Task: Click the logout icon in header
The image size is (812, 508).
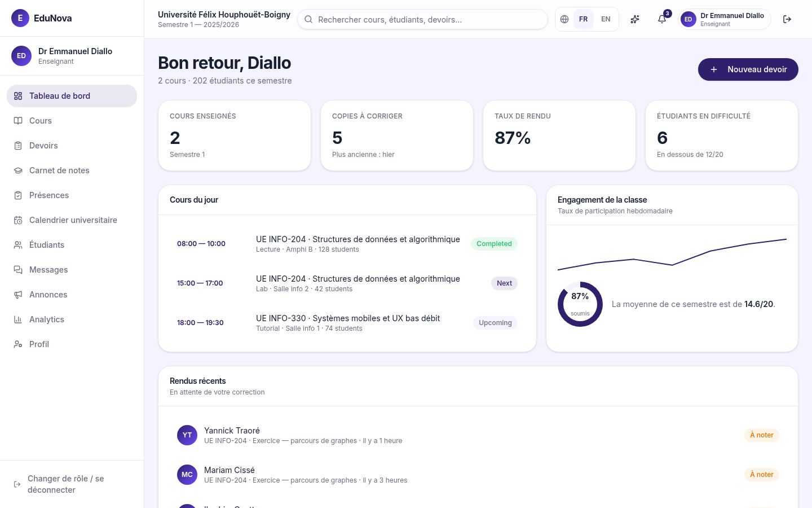Action: [x=787, y=19]
